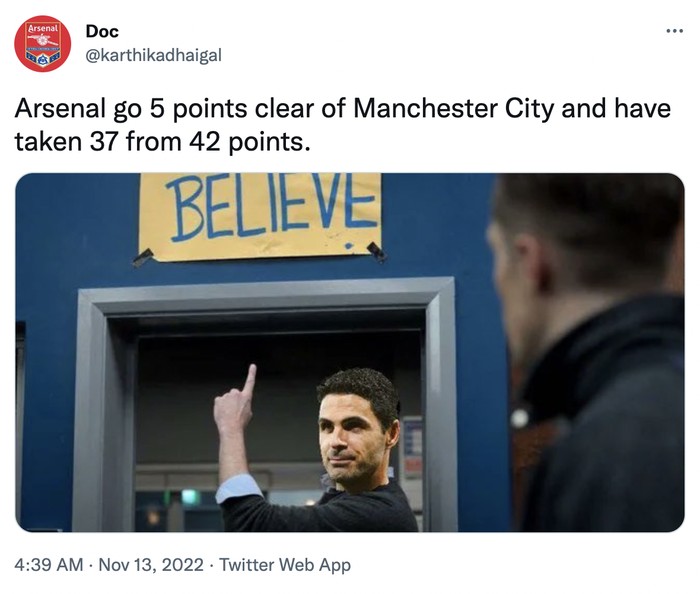Click the tape on the sign's right corner
The image size is (700, 594).
tap(375, 250)
